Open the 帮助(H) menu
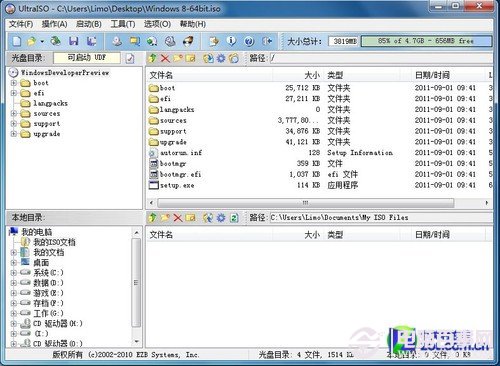 coord(193,24)
